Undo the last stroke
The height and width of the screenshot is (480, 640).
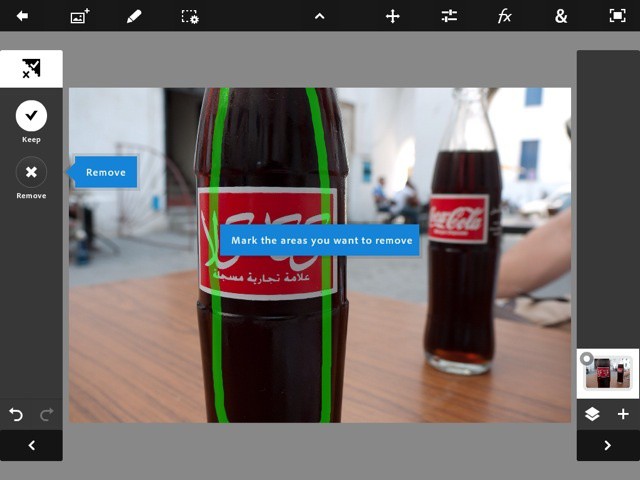click(x=16, y=414)
